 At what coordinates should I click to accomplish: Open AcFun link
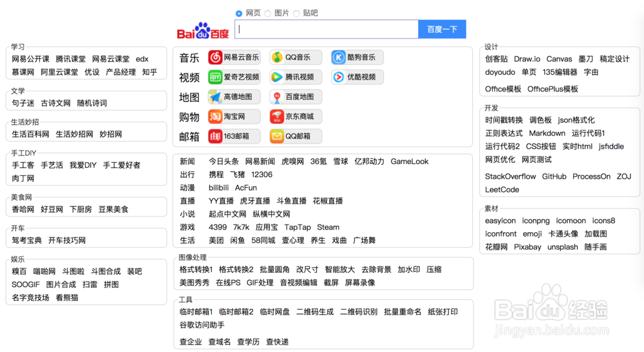click(x=245, y=188)
